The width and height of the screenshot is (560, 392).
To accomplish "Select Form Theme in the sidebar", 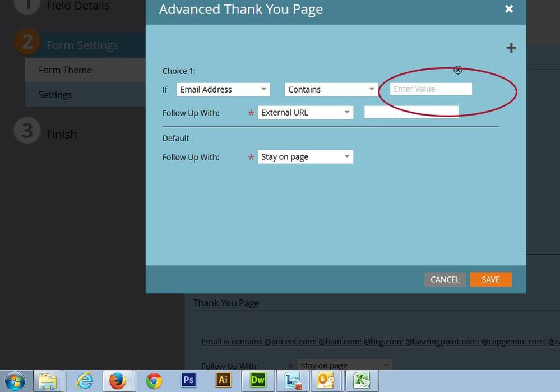I will [65, 70].
